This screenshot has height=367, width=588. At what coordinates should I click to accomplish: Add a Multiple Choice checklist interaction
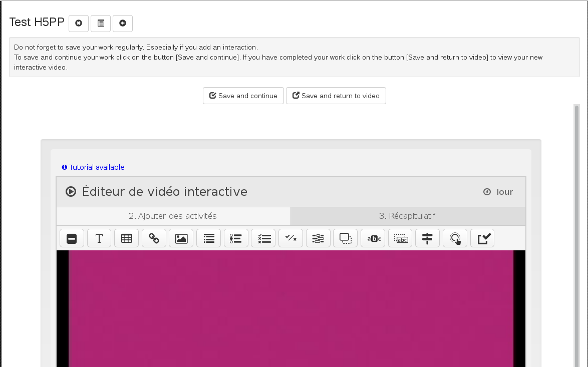coord(263,238)
